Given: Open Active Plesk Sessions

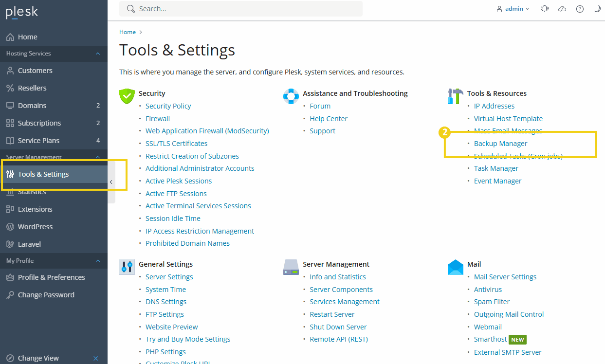Looking at the screenshot, I should tap(179, 181).
